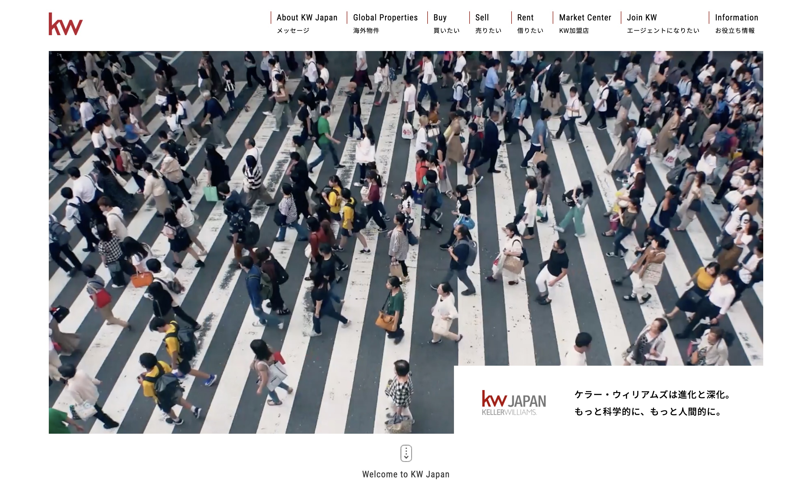The width and height of the screenshot is (812, 504).
Task: Select the Buy navigation item
Action: click(x=440, y=18)
